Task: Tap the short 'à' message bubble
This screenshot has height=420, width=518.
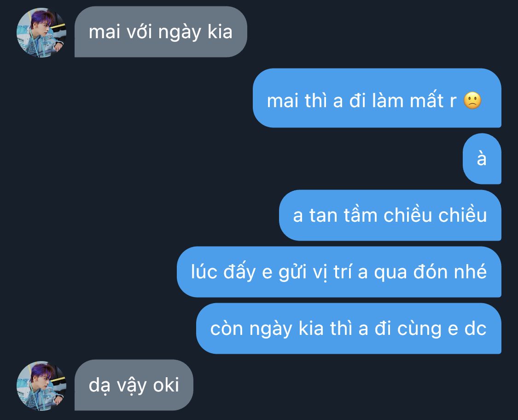Action: point(482,159)
